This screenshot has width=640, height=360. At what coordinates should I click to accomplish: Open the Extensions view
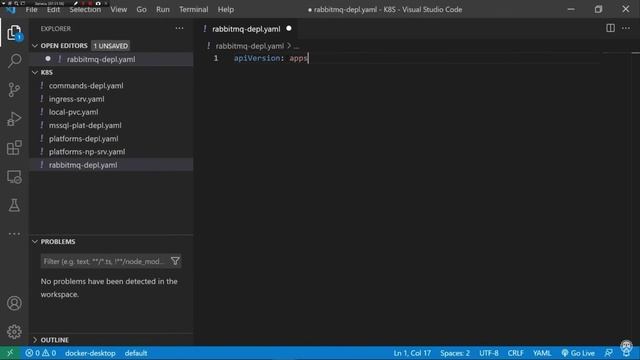[14, 147]
